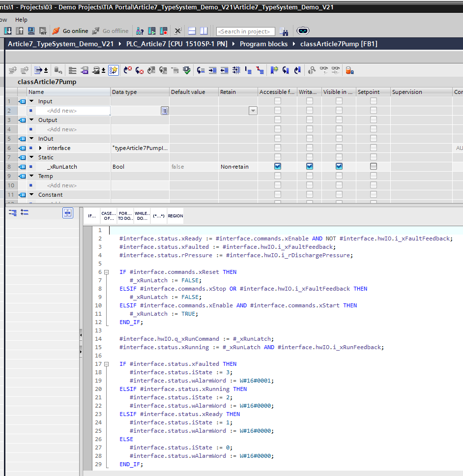Split the editor space horizontally
463x476 pixels.
(192, 30)
